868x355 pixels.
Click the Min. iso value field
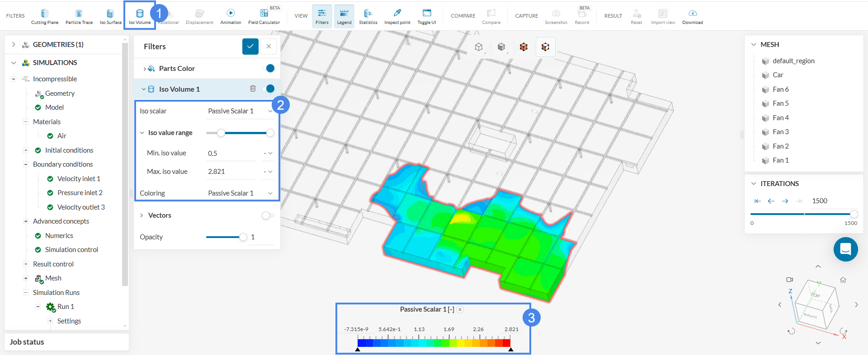click(x=231, y=154)
